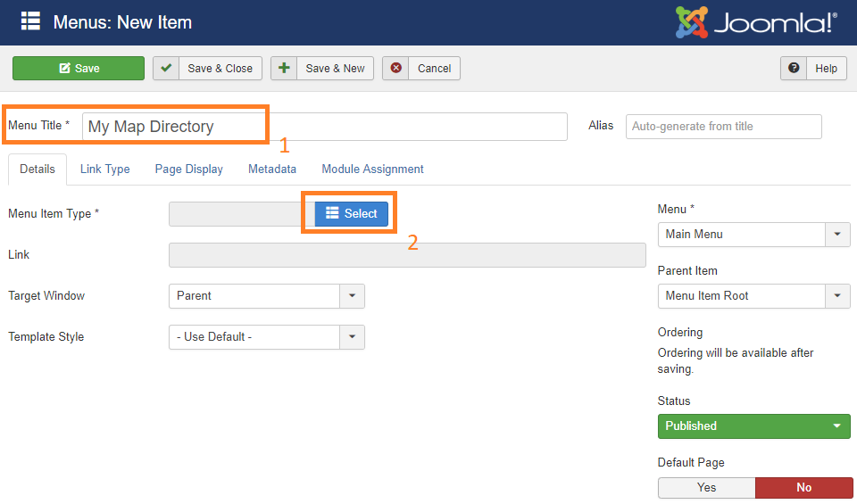The width and height of the screenshot is (857, 504).
Task: Click the Menu Item Type label
Action: [x=54, y=213]
